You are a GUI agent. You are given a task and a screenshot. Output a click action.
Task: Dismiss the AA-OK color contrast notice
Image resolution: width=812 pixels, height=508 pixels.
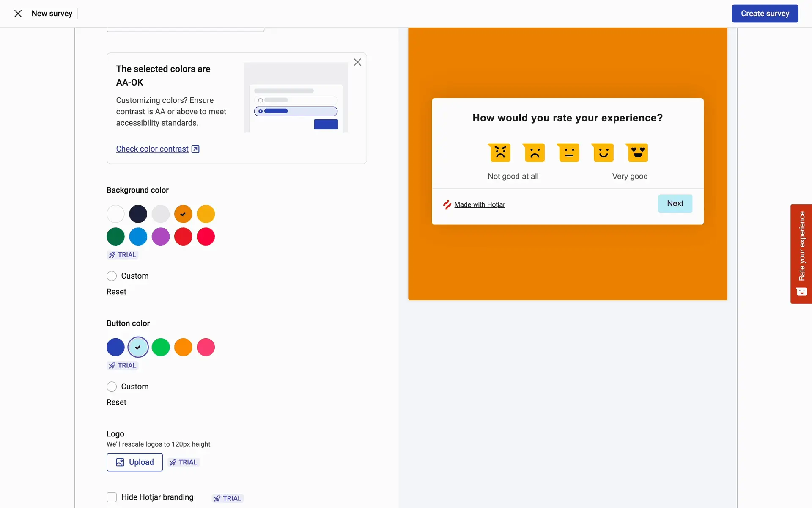point(357,62)
